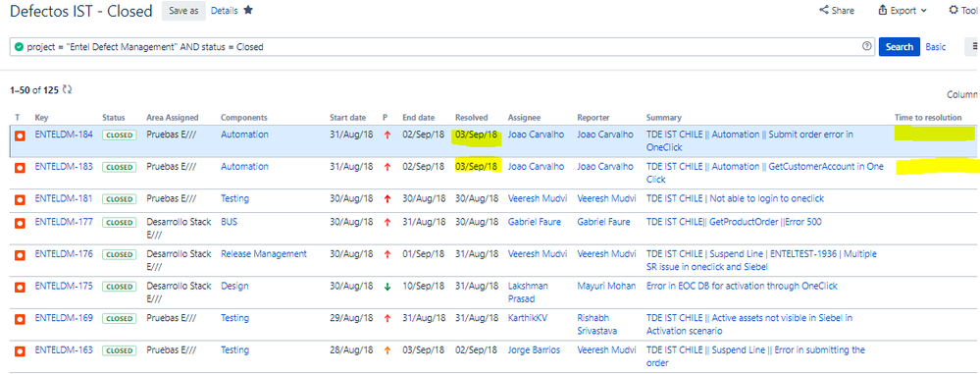
Task: Open the Tools gear menu
Action: (x=963, y=11)
